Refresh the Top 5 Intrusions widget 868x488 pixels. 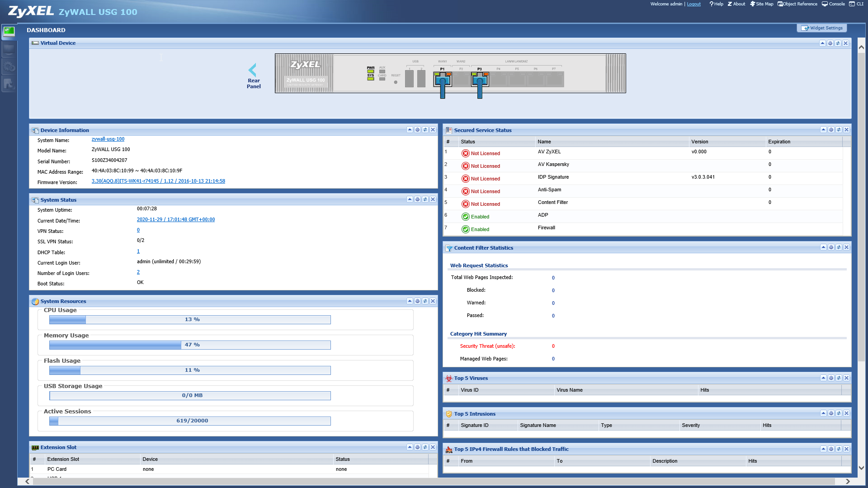pos(839,413)
